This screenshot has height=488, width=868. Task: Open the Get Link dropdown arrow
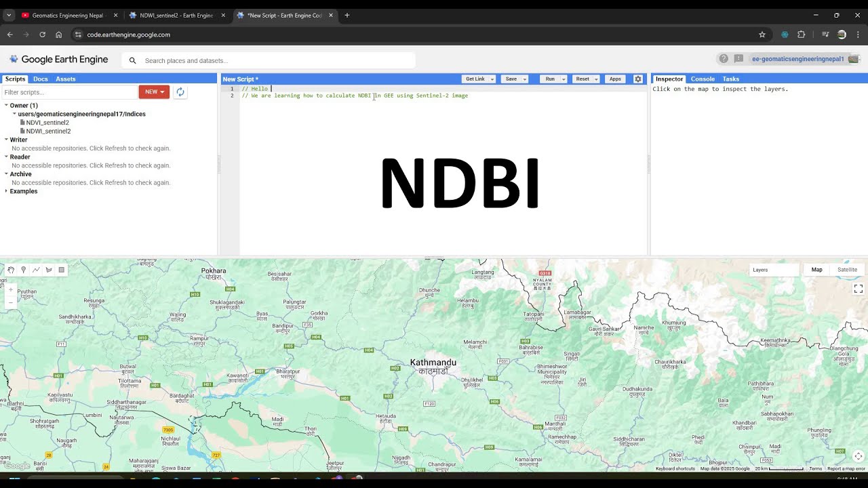(492, 79)
